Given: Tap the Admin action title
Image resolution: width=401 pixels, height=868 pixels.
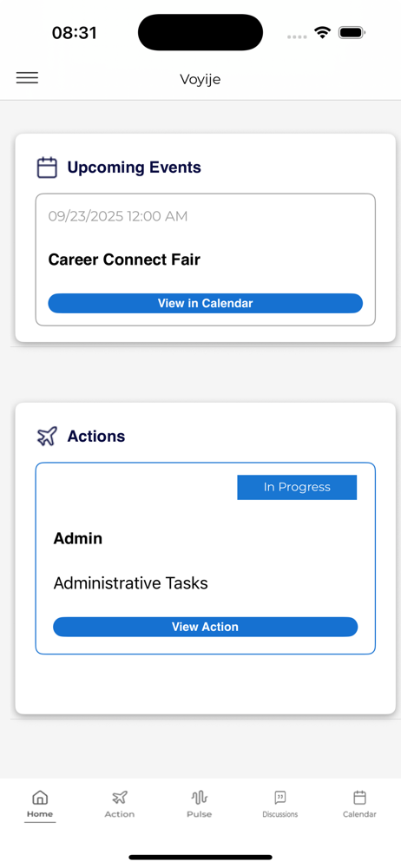Looking at the screenshot, I should [x=77, y=538].
